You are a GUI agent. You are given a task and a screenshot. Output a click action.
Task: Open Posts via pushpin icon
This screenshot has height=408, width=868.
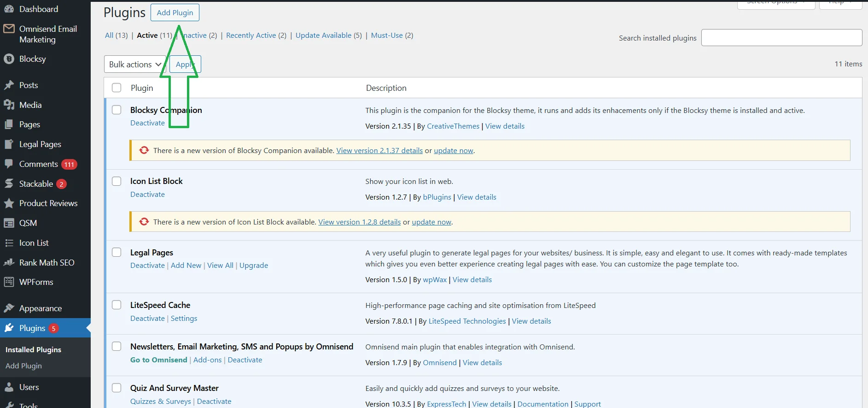click(x=9, y=85)
